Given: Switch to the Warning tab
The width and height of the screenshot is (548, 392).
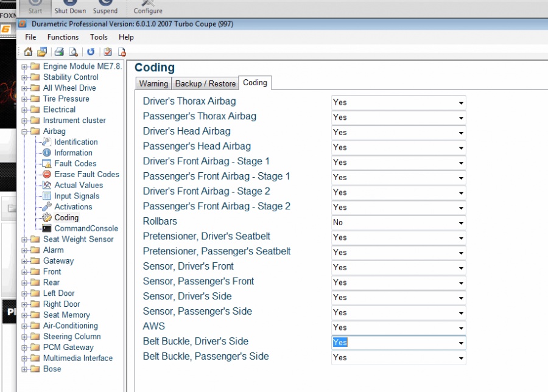Looking at the screenshot, I should pyautogui.click(x=153, y=83).
